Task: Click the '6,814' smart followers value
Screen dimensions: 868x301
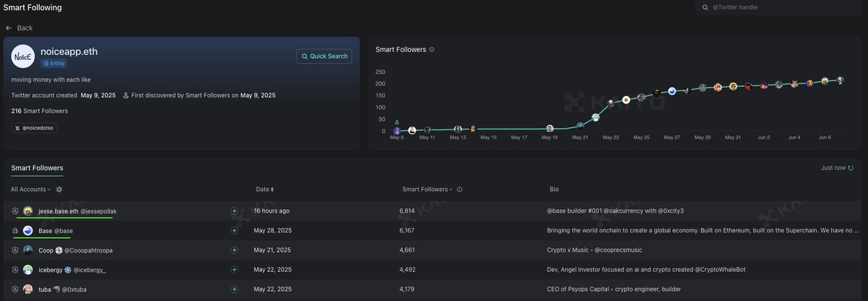Action: (407, 211)
